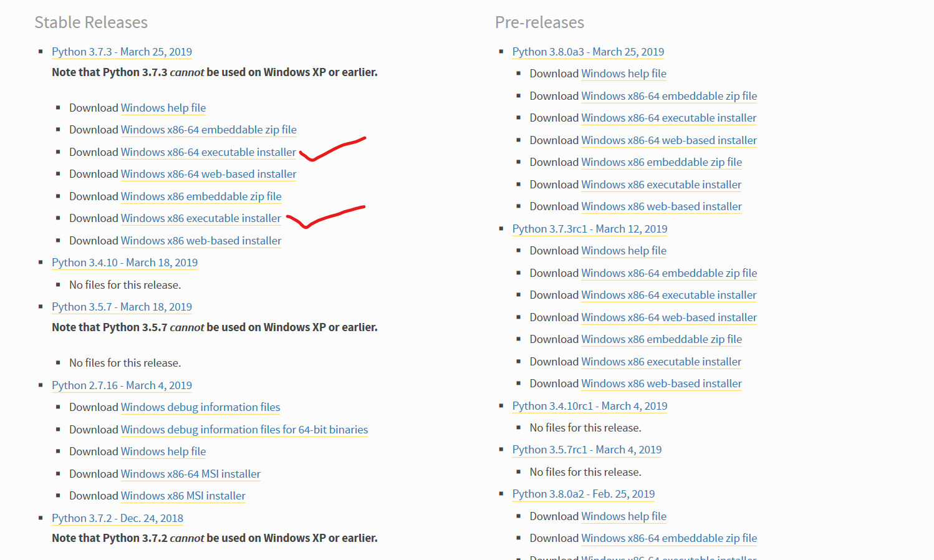Image resolution: width=934 pixels, height=560 pixels.
Task: Download x86-64 executable installer for Python 3.8.0a3
Action: pos(669,118)
